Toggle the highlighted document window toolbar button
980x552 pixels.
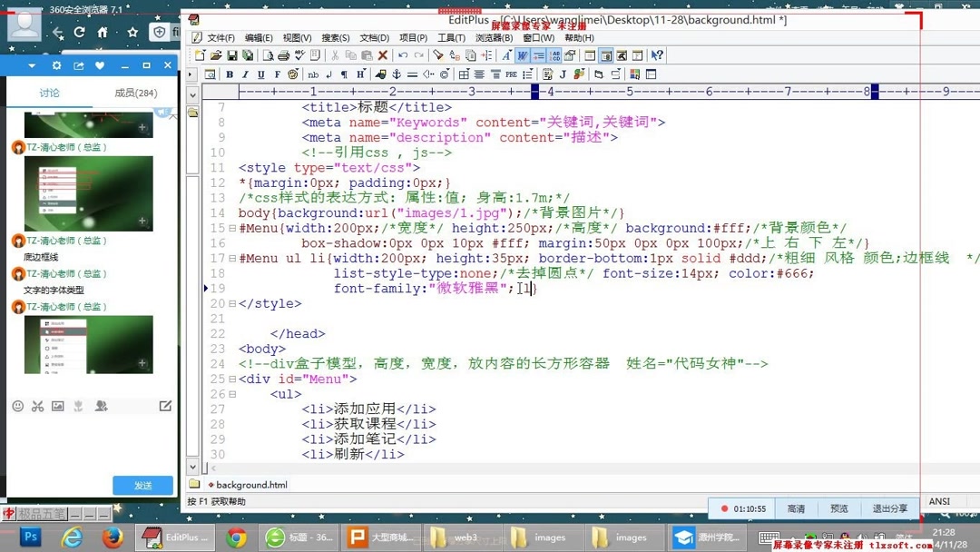[605, 55]
